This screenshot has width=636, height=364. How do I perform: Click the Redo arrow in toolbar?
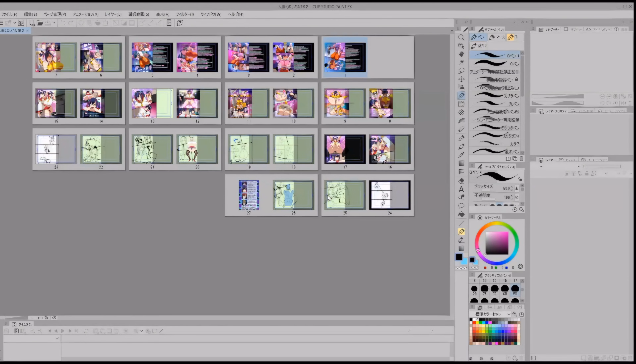[71, 23]
